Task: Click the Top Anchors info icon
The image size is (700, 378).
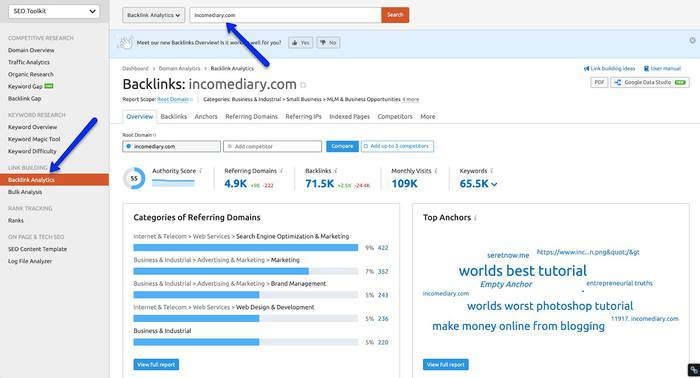Action: (x=476, y=218)
